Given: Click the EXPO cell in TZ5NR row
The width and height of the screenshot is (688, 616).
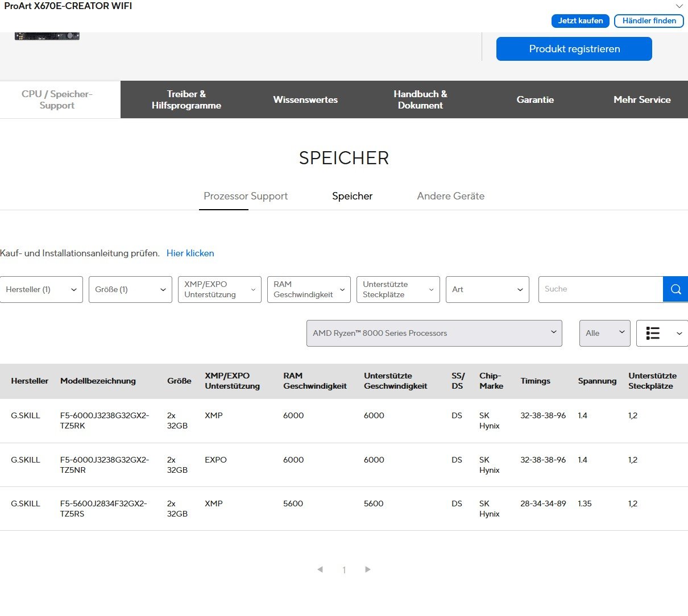Looking at the screenshot, I should point(215,460).
